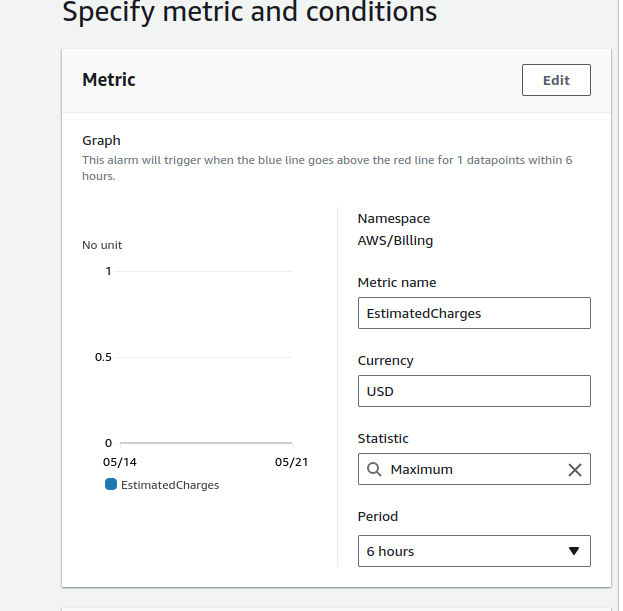This screenshot has height=611, width=623.
Task: Clear the Statistic field with the X icon
Action: pyautogui.click(x=575, y=470)
